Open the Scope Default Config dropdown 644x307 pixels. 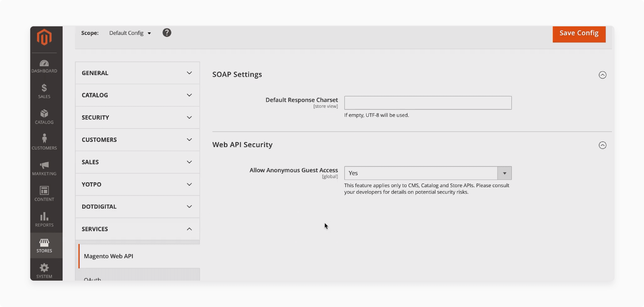click(x=130, y=33)
